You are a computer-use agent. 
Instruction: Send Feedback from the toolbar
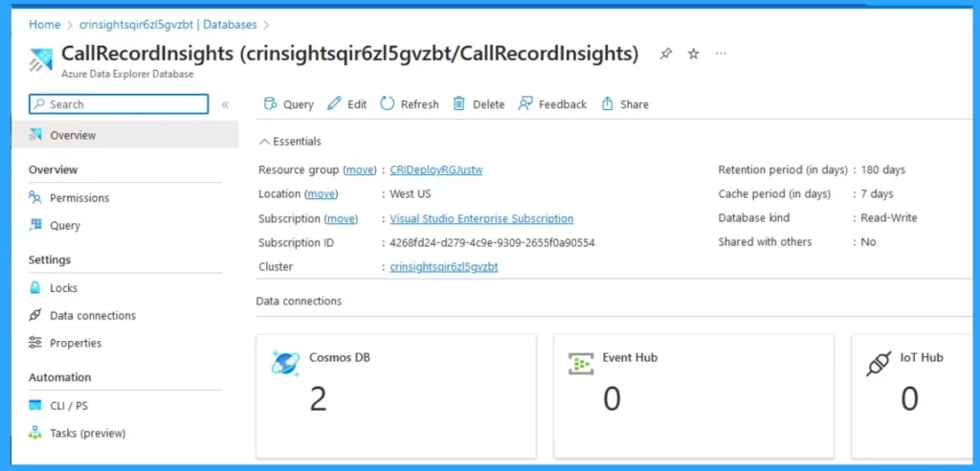[x=552, y=104]
